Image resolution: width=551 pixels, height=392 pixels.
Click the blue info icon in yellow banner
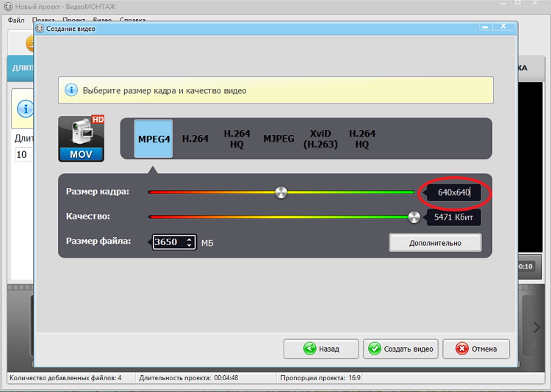pyautogui.click(x=71, y=90)
